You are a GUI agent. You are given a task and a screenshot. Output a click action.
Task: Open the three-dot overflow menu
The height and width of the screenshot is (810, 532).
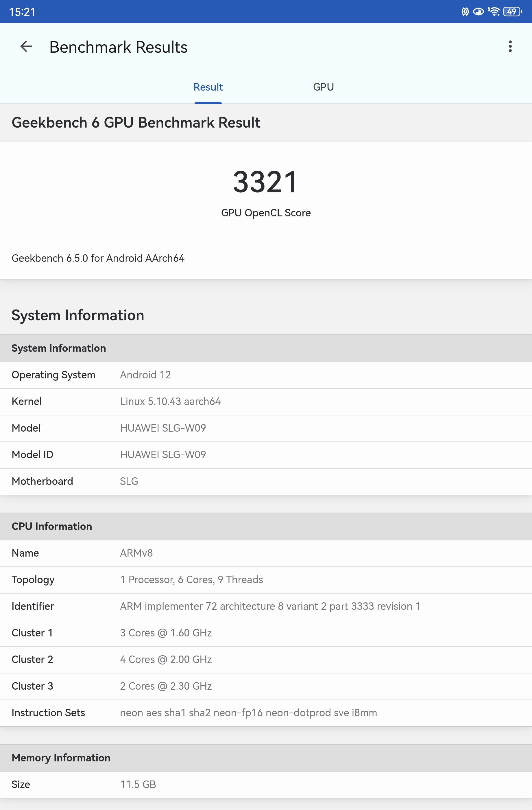[510, 47]
